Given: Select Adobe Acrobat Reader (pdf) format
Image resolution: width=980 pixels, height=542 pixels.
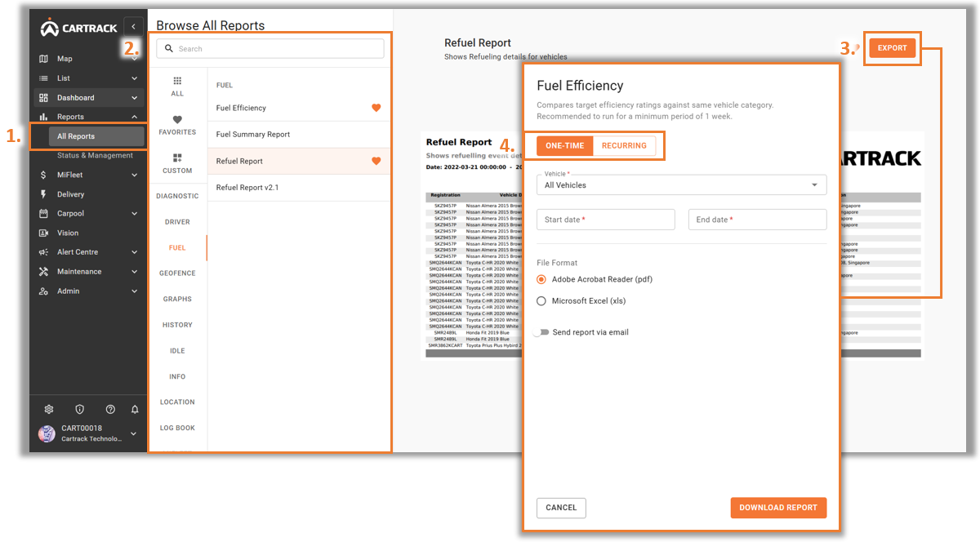Looking at the screenshot, I should click(x=541, y=279).
